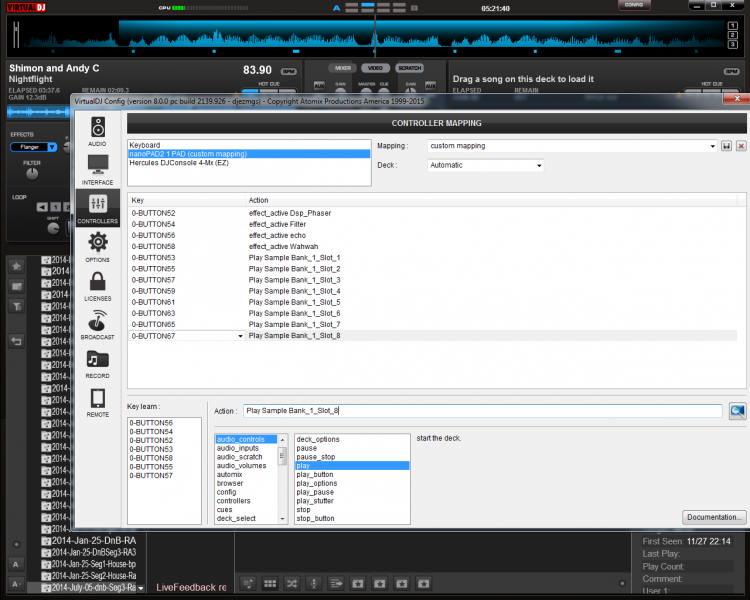Click into the Action text field
The width and height of the screenshot is (750, 600).
[x=482, y=410]
